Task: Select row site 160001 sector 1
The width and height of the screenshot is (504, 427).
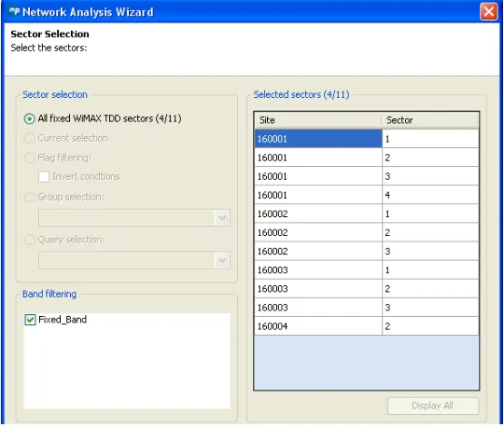Action: [367, 139]
